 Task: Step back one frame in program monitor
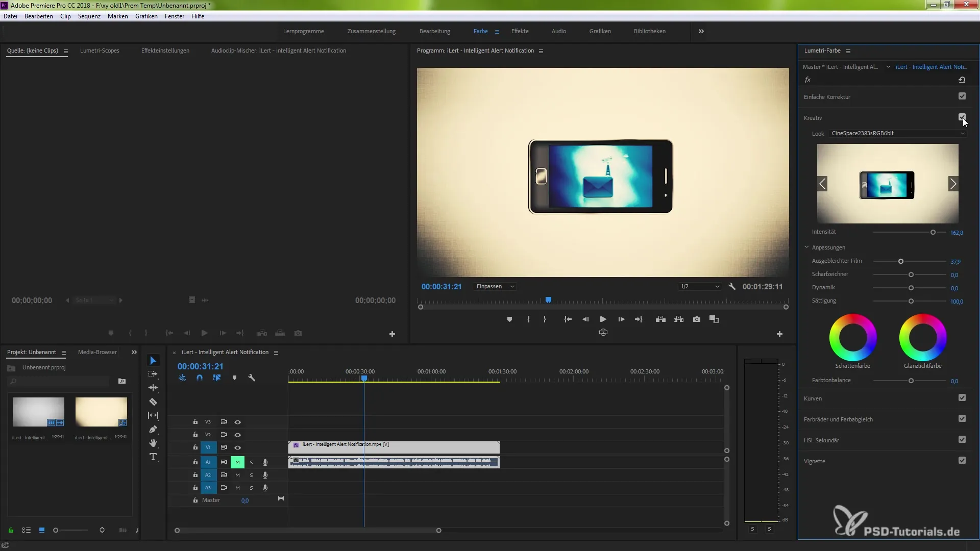coord(585,319)
